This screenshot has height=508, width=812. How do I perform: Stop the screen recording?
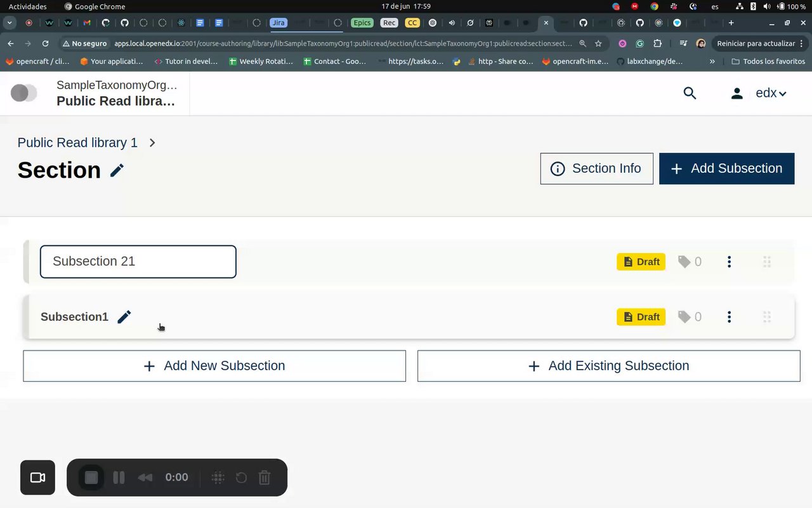(x=91, y=478)
